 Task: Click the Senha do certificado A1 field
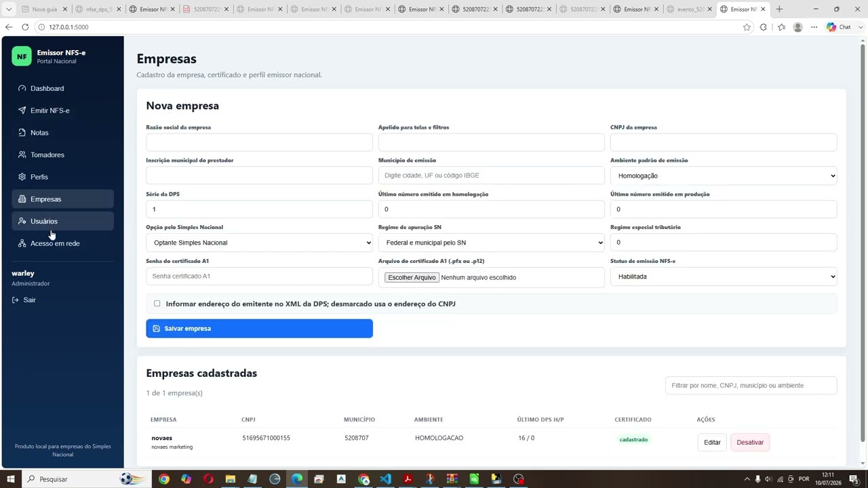pyautogui.click(x=259, y=277)
